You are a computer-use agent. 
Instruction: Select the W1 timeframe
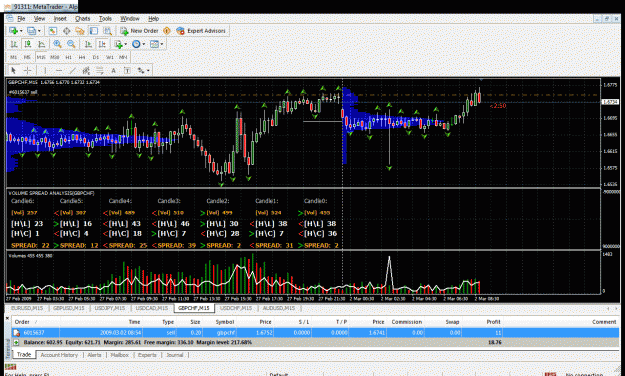[110, 57]
